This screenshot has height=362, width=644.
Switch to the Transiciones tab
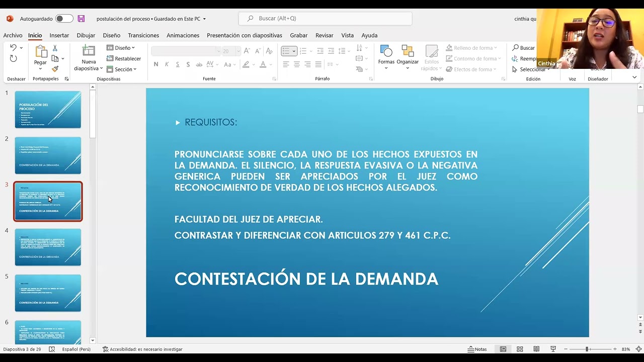click(143, 35)
